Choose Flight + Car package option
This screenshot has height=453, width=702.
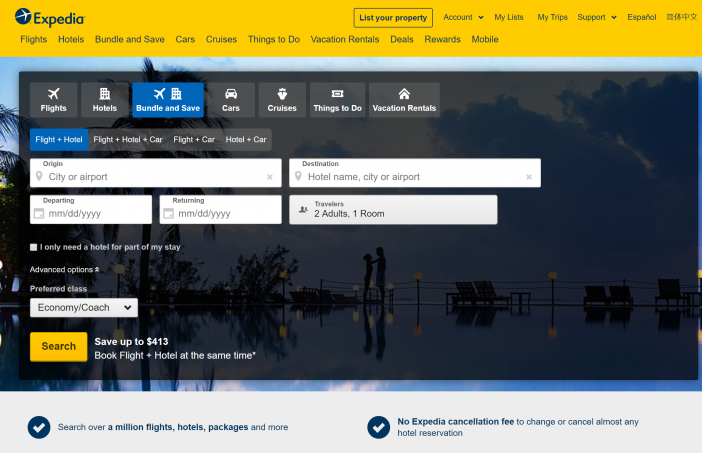click(194, 140)
